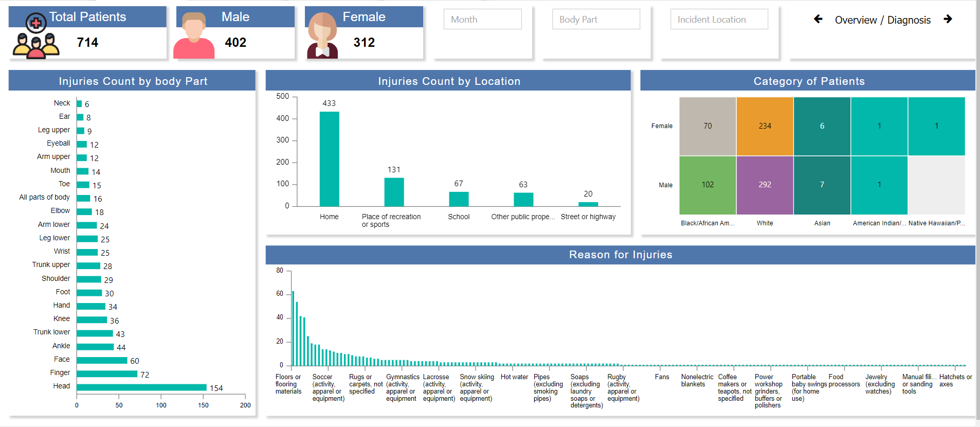Click Reason for Injuries title
This screenshot has height=427, width=980.
pyautogui.click(x=621, y=255)
